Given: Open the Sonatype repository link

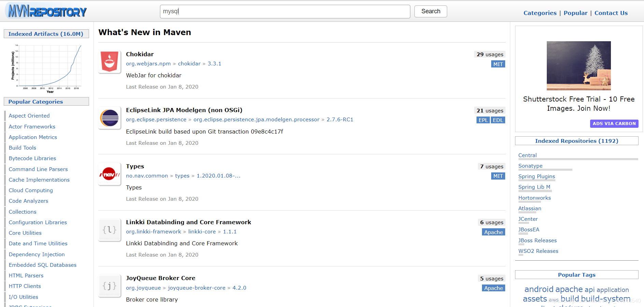Looking at the screenshot, I should pyautogui.click(x=530, y=166).
